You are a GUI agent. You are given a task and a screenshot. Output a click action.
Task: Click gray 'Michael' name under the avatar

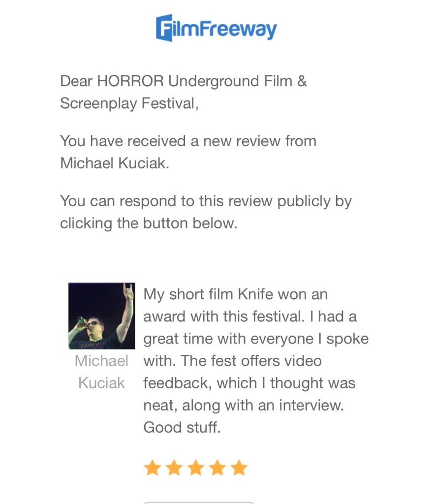pyautogui.click(x=101, y=361)
